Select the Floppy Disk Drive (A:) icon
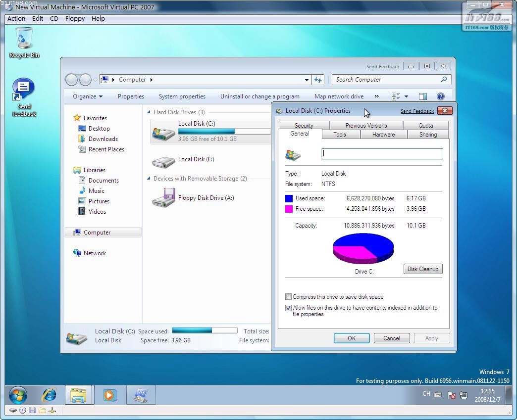 tap(163, 198)
